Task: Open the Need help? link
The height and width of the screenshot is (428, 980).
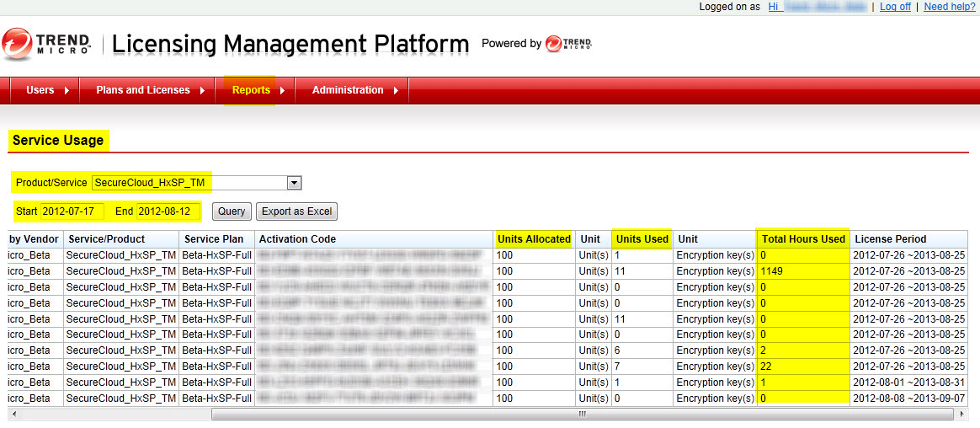Action: pos(949,7)
